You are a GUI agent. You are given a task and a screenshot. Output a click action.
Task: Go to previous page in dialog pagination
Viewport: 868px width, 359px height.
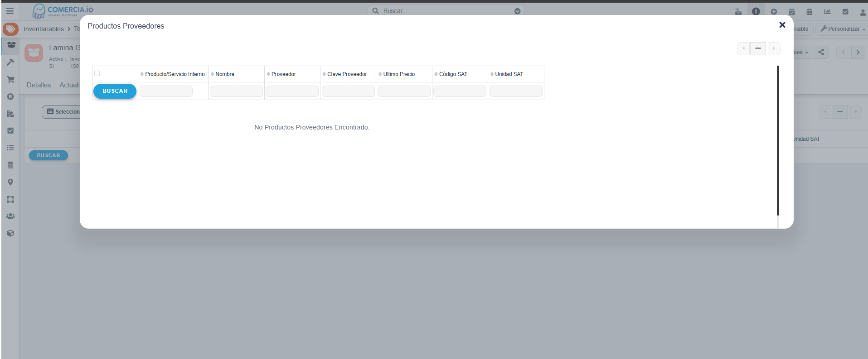tap(743, 48)
